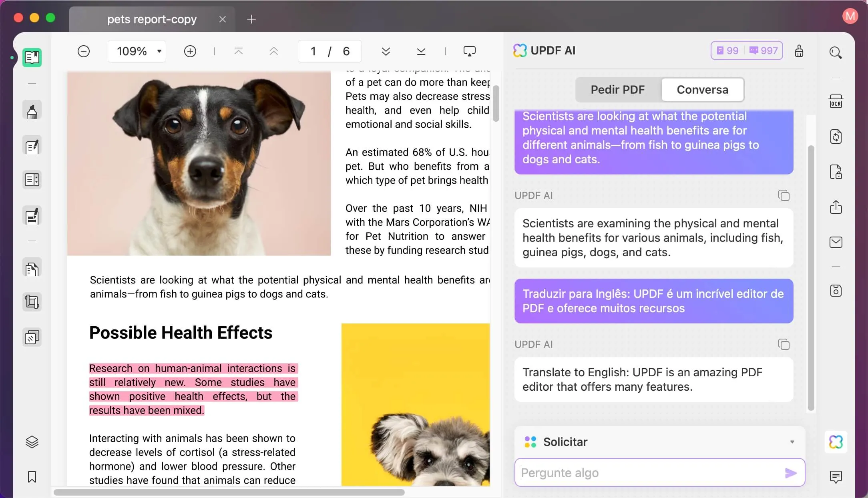This screenshot has width=868, height=498.
Task: Click the search icon
Action: coord(836,52)
